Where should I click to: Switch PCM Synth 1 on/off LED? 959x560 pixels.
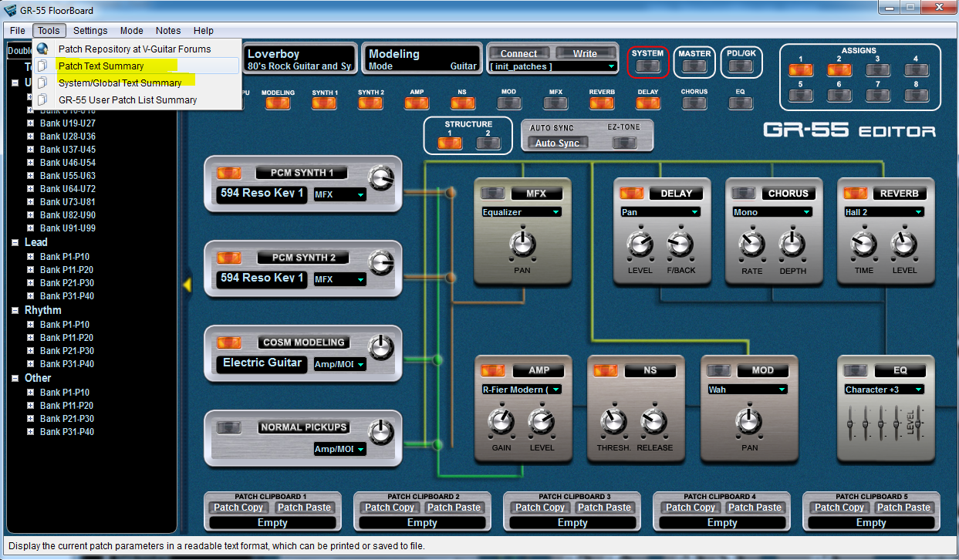[x=229, y=173]
